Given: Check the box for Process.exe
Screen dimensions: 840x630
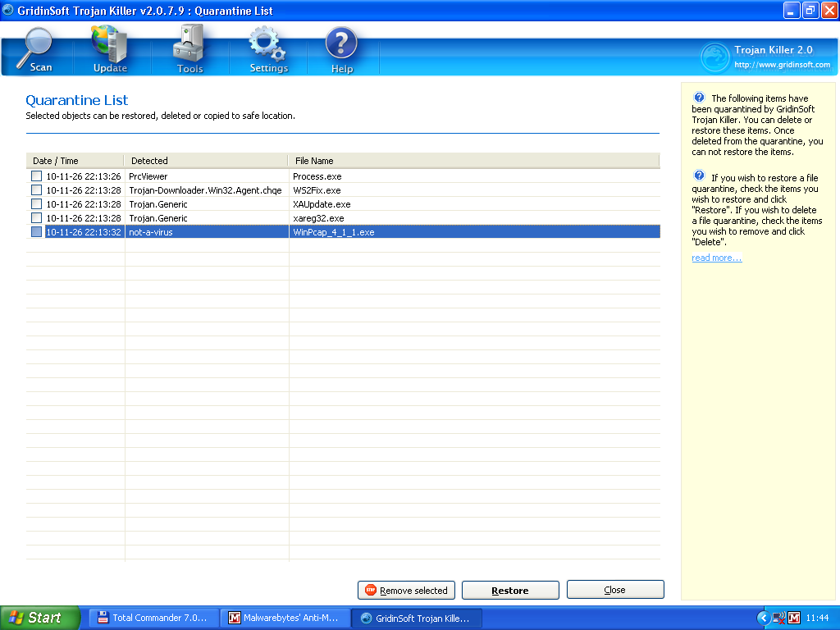Looking at the screenshot, I should (x=36, y=176).
